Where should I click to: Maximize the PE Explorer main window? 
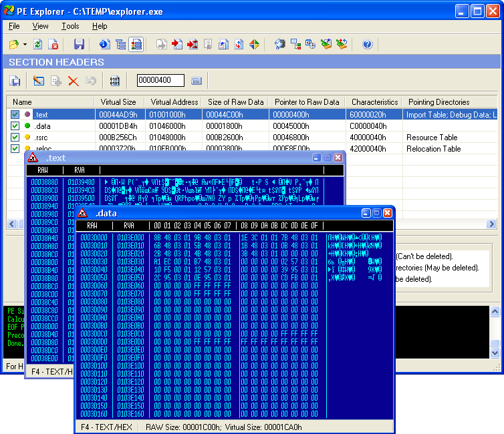tap(477, 11)
